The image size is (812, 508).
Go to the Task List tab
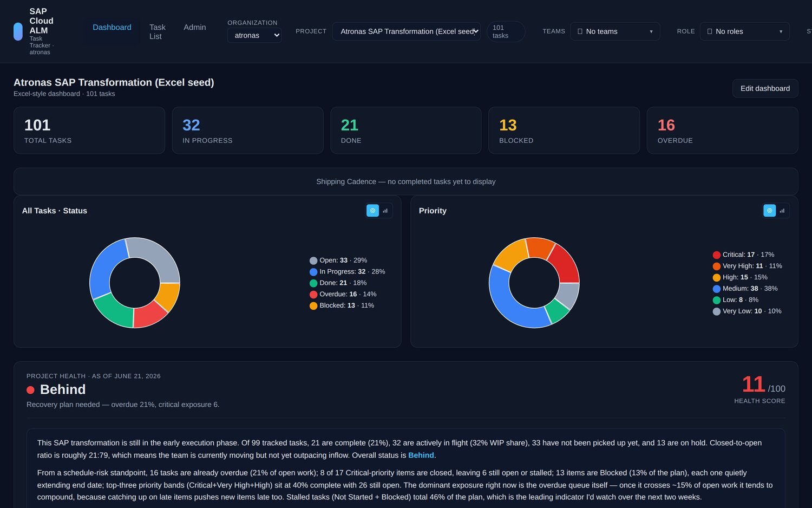pos(158,31)
